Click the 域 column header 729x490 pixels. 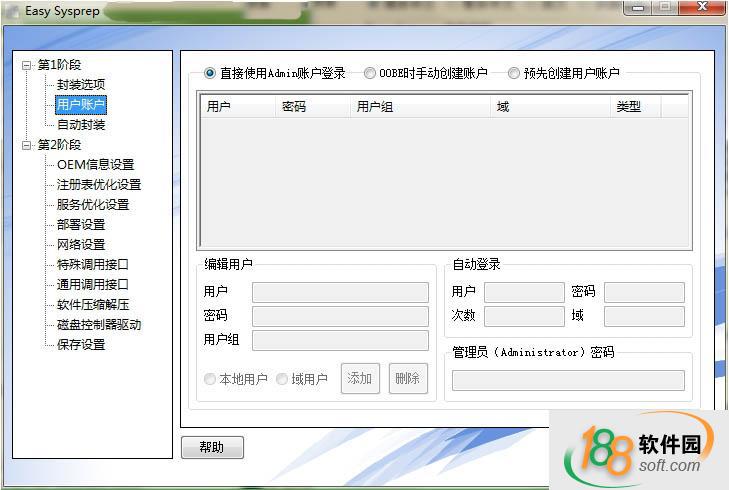pyautogui.click(x=550, y=107)
